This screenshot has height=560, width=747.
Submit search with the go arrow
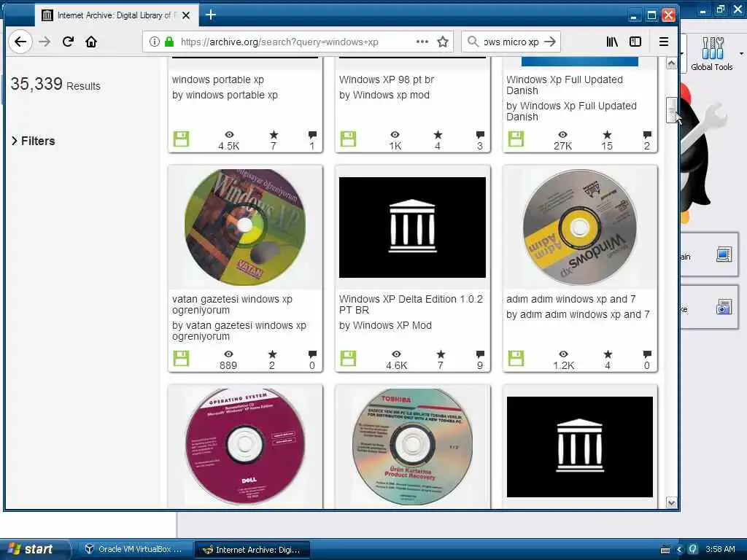point(550,42)
